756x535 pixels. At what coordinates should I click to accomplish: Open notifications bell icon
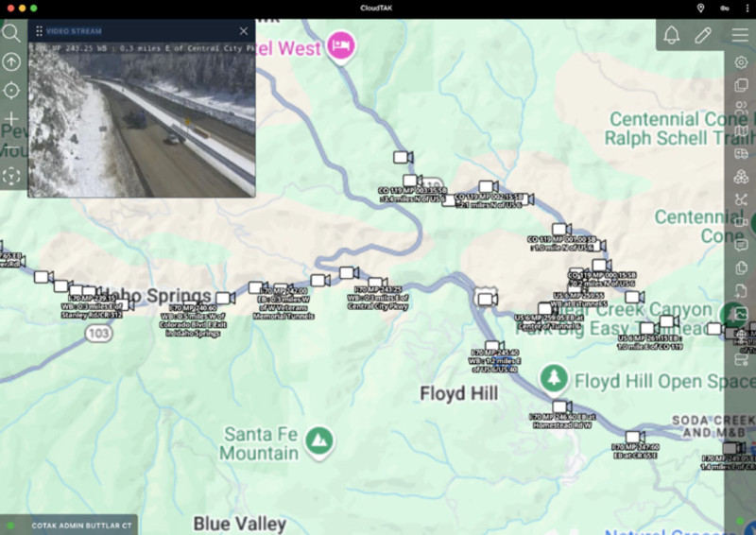click(x=672, y=35)
